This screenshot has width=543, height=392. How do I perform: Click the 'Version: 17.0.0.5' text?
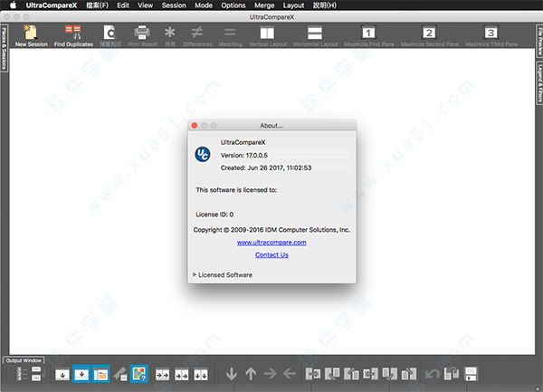click(x=244, y=155)
